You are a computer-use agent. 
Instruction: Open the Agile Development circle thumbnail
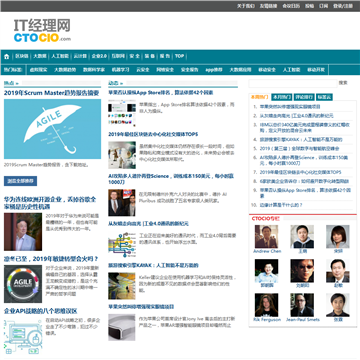(x=23, y=284)
